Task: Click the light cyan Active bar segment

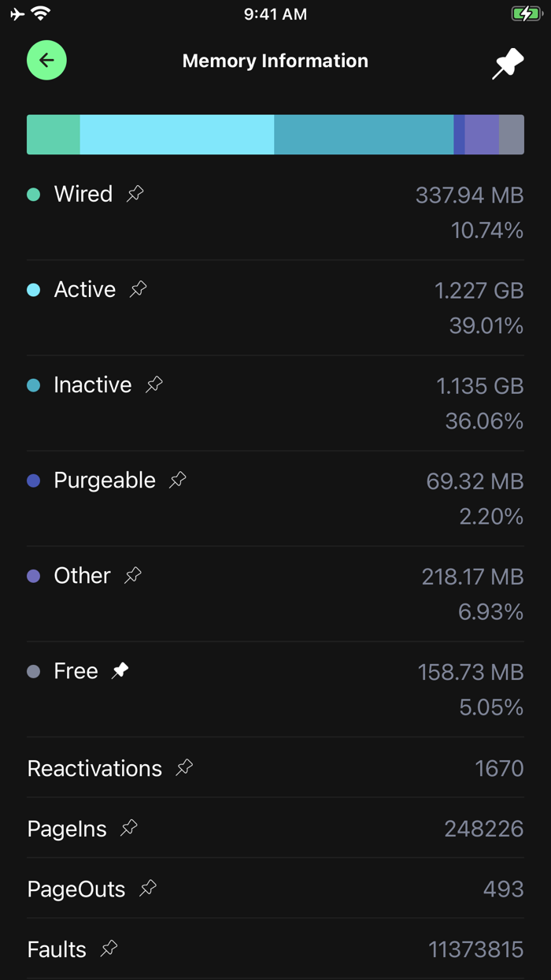Action: tap(176, 135)
